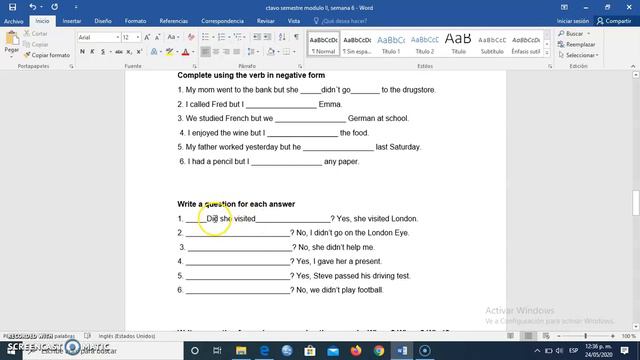
Task: Click the zoom slider in the status bar
Action: pyautogui.click(x=585, y=336)
